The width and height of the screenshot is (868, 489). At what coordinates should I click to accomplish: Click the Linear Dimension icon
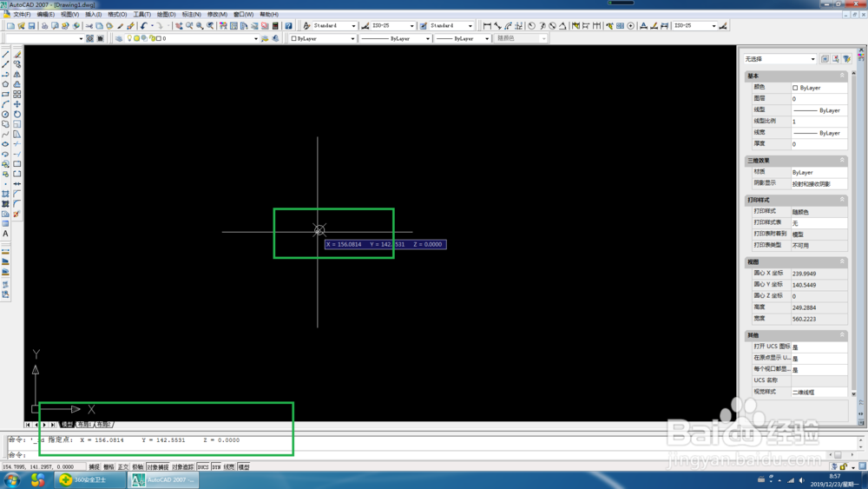487,26
